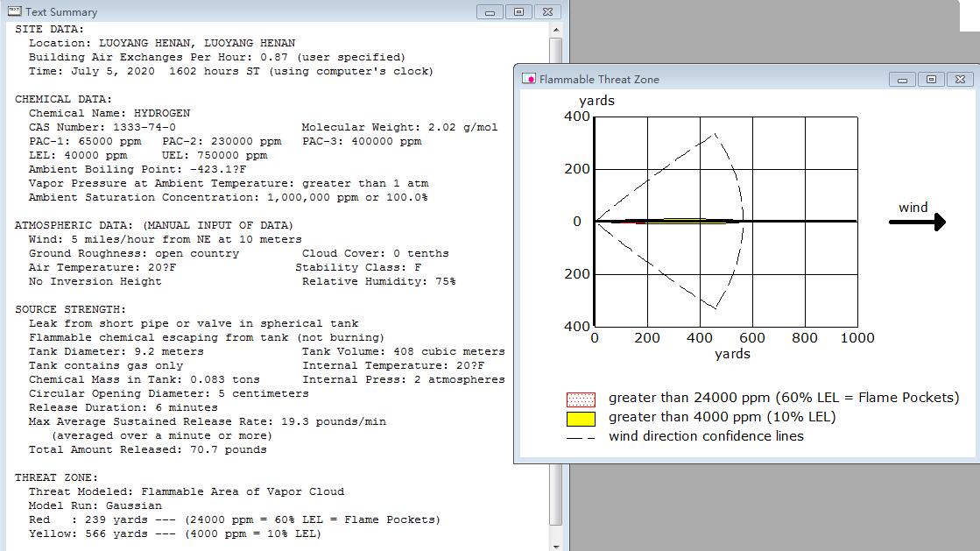The height and width of the screenshot is (551, 980).
Task: Click 'CAS Number: 1333-74-0' text
Action: click(102, 127)
